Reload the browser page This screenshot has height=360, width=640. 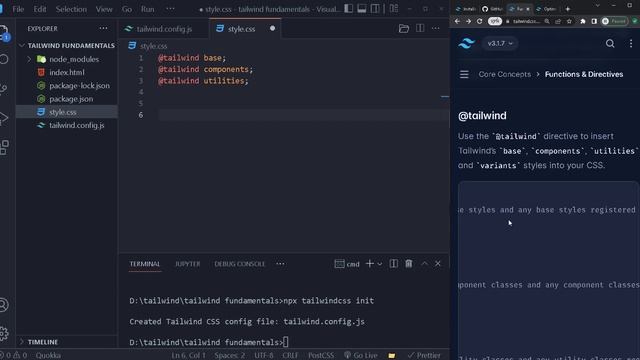click(480, 21)
